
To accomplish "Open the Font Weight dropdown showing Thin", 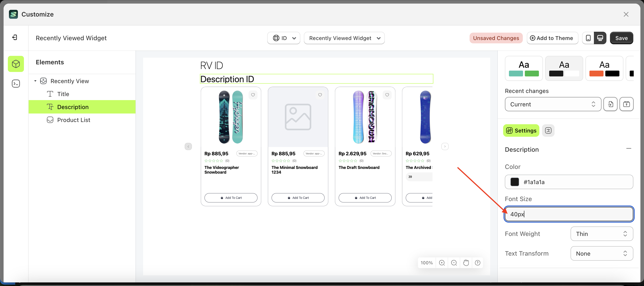I will point(601,233).
